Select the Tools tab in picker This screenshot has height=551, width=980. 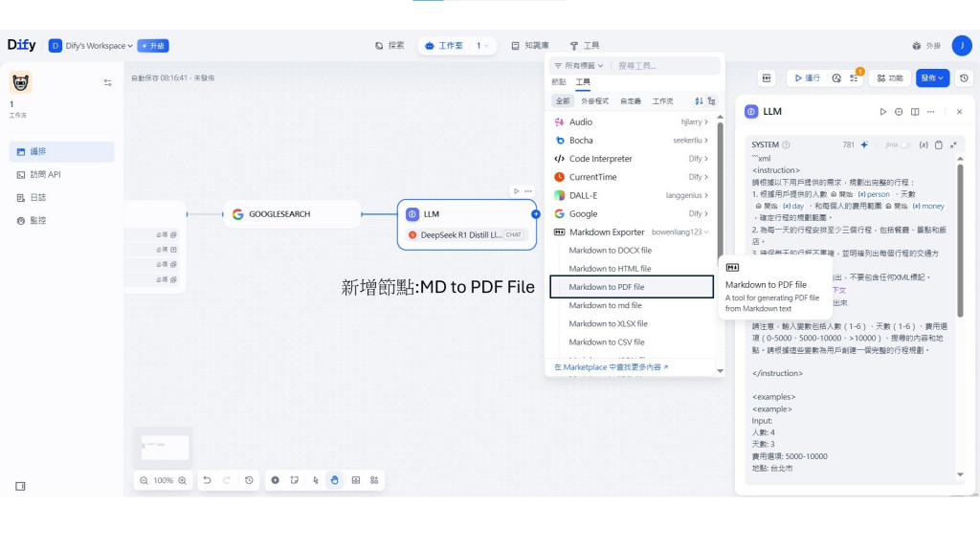tap(583, 82)
